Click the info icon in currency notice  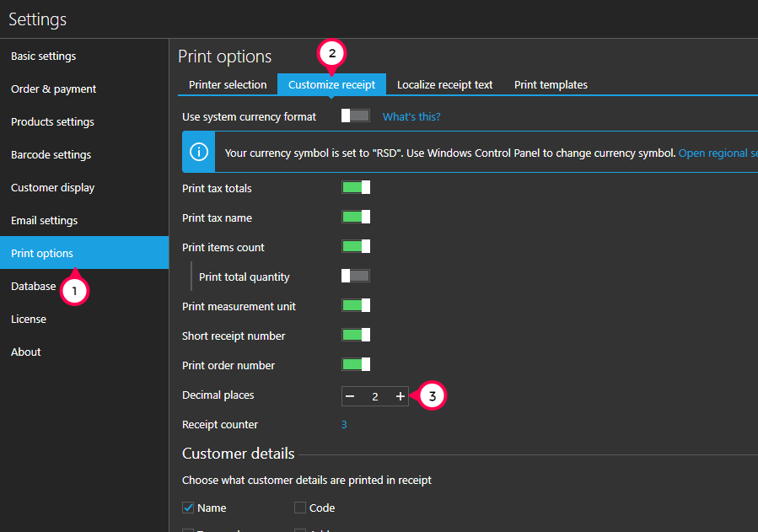click(199, 152)
